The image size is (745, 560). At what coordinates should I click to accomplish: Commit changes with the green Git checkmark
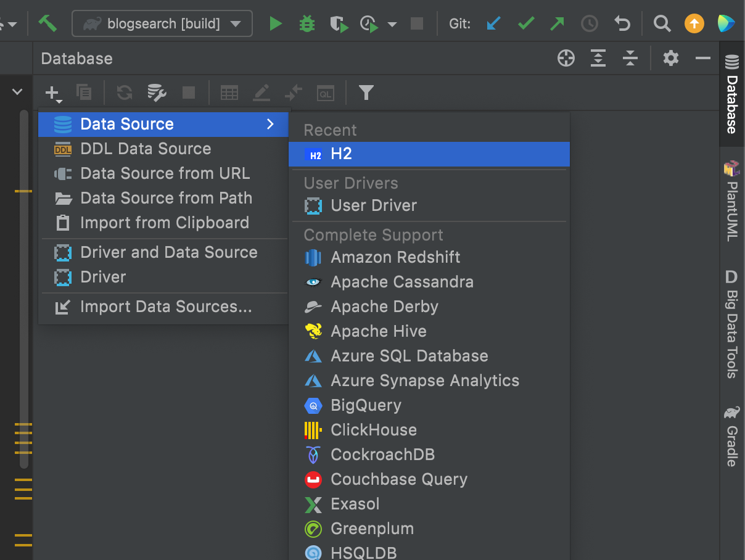coord(526,24)
